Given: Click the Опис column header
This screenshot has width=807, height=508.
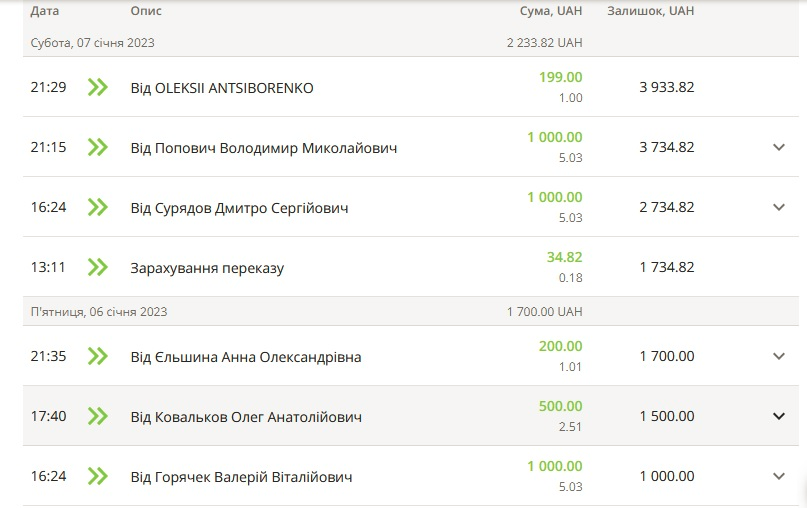Looking at the screenshot, I should pyautogui.click(x=146, y=11).
